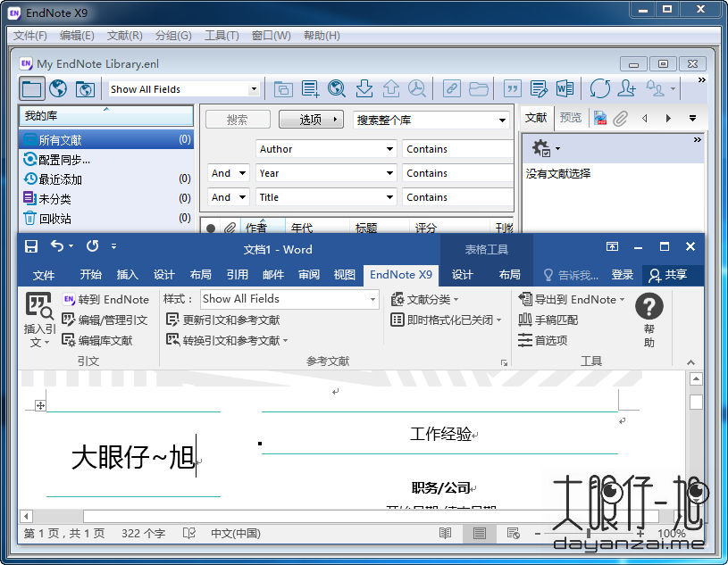
Task: Click Format Bibliography icon in EndNote toolbar
Action: click(539, 88)
